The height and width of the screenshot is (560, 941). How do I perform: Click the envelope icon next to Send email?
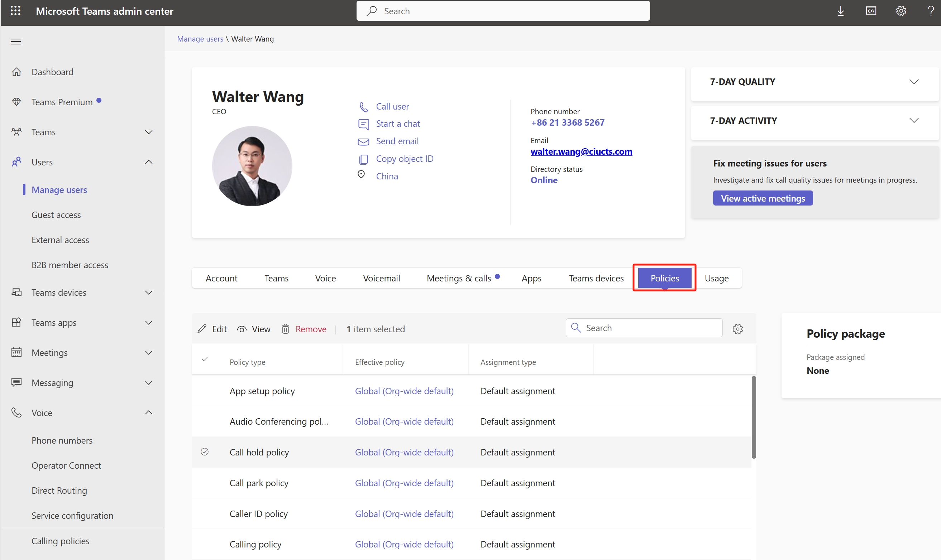tap(363, 141)
